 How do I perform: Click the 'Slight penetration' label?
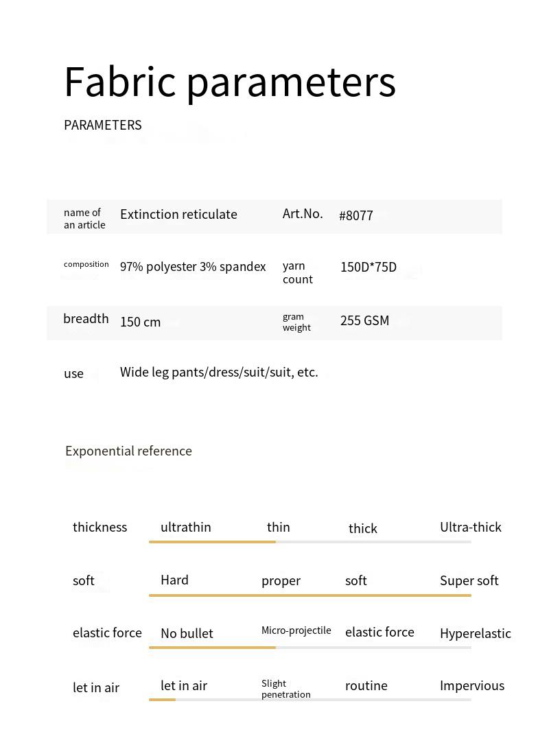[x=285, y=689]
